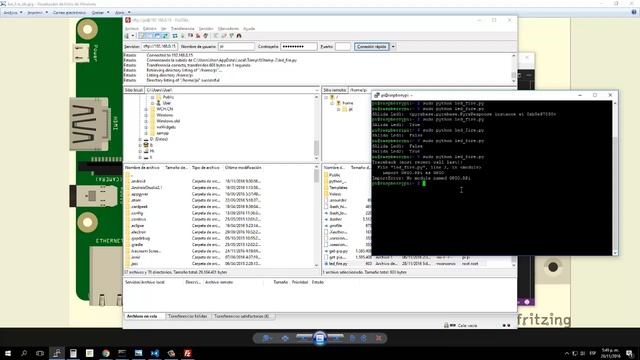Open Grabar menu in photo viewer window

click(x=100, y=13)
